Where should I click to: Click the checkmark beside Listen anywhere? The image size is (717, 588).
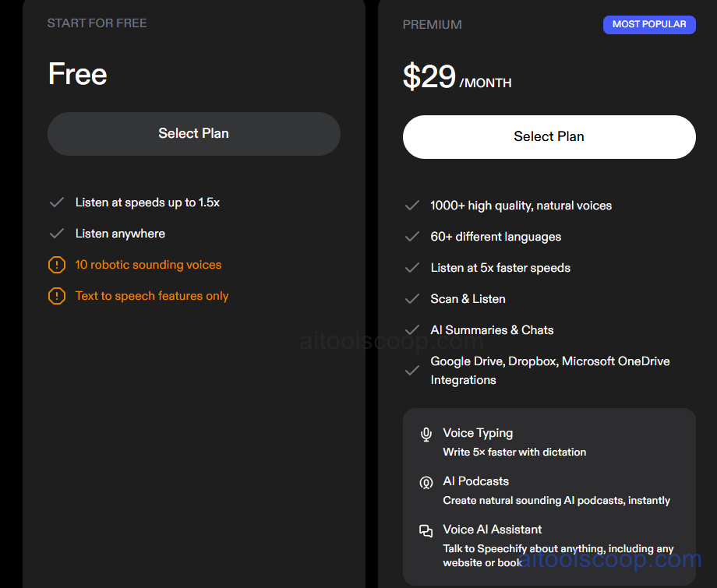pyautogui.click(x=57, y=234)
